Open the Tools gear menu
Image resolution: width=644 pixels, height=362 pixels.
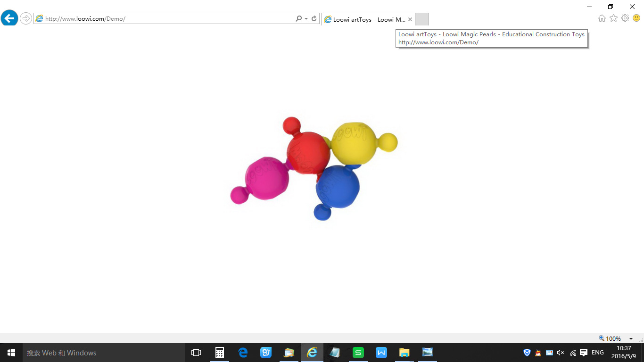pyautogui.click(x=625, y=18)
